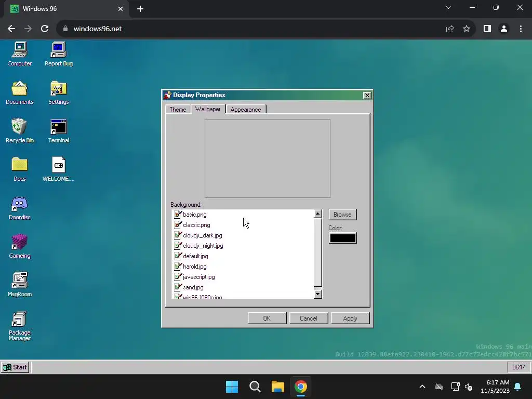
Task: Click the Windows 96 Start button
Action: (x=15, y=367)
